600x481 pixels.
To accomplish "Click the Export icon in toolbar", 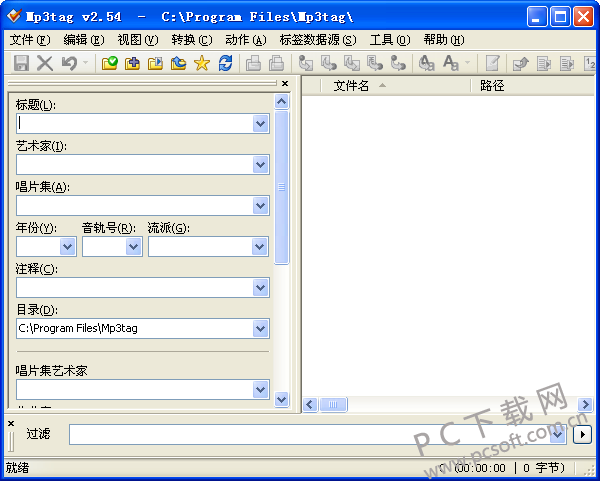I will 520,63.
